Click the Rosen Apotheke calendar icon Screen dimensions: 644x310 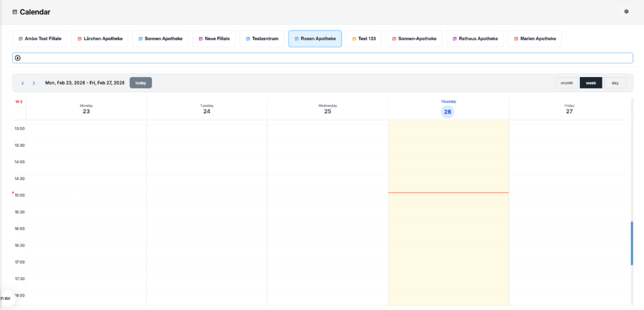(x=297, y=38)
